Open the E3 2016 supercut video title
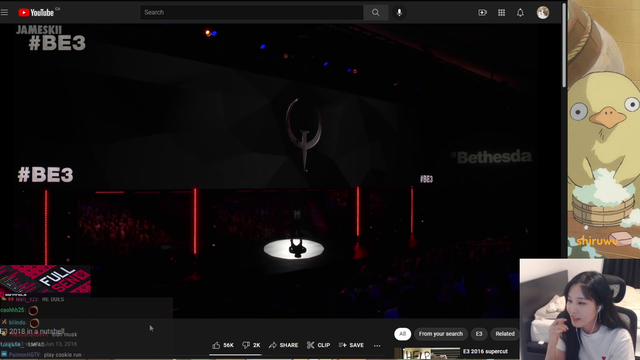 (485, 351)
